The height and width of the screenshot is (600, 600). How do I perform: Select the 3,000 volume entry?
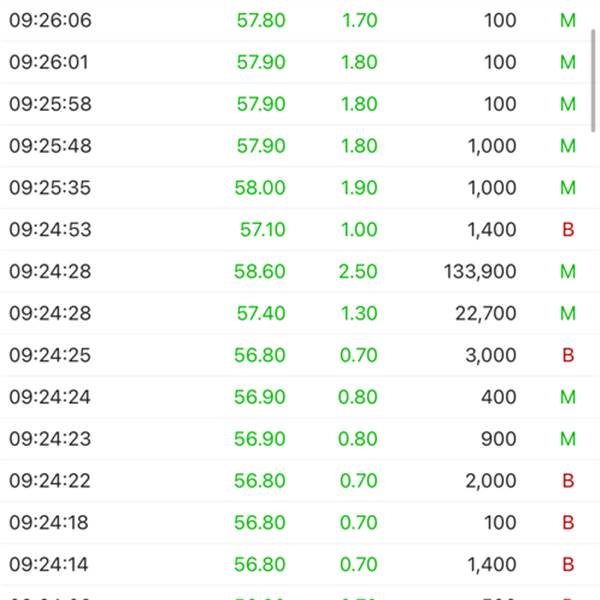492,356
